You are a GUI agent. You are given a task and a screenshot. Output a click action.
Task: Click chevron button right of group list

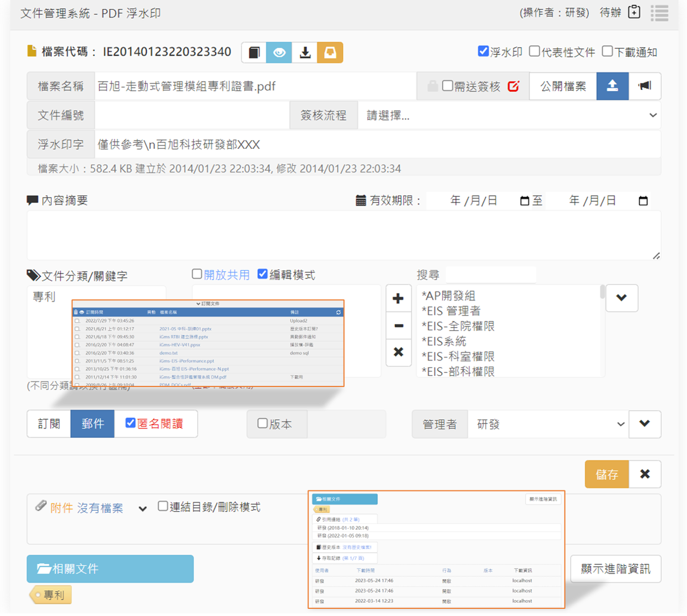tap(621, 298)
